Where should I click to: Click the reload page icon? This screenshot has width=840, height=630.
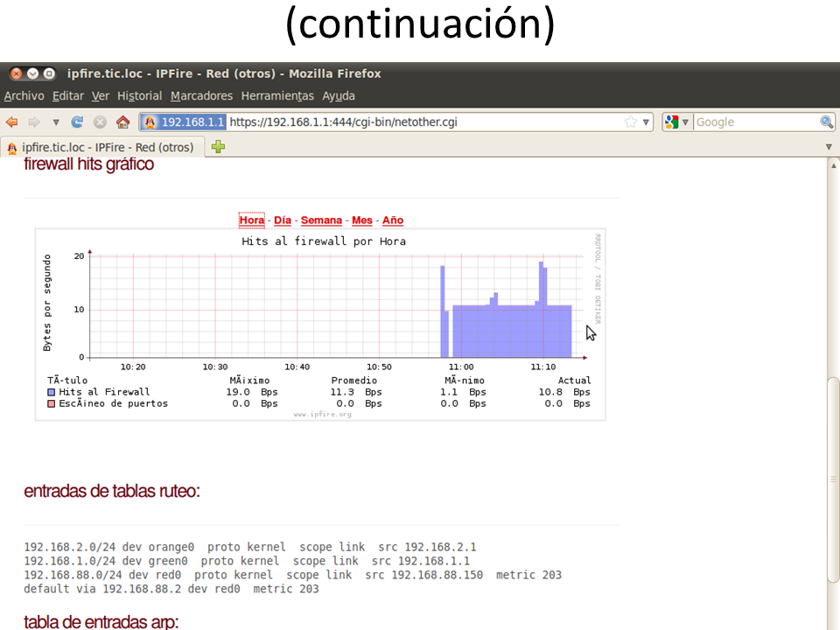[x=77, y=122]
